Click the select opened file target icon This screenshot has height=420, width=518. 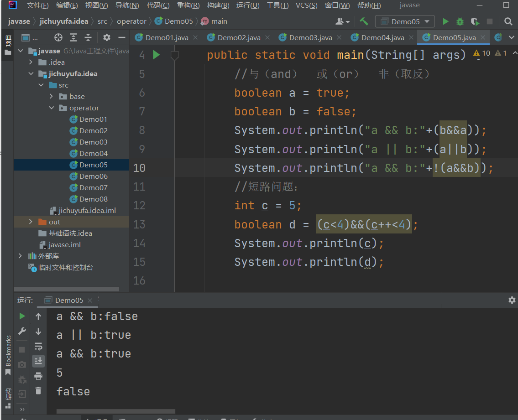click(58, 37)
